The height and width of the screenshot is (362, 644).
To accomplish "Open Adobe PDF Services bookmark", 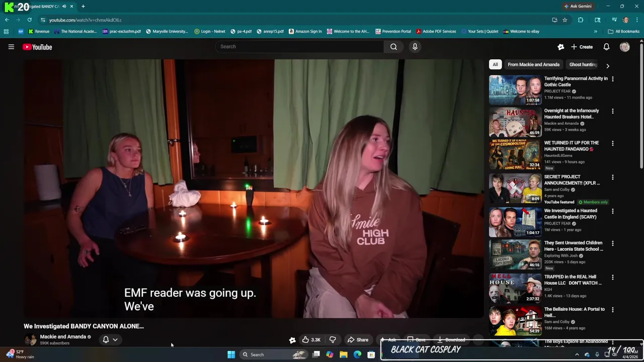I will (436, 31).
